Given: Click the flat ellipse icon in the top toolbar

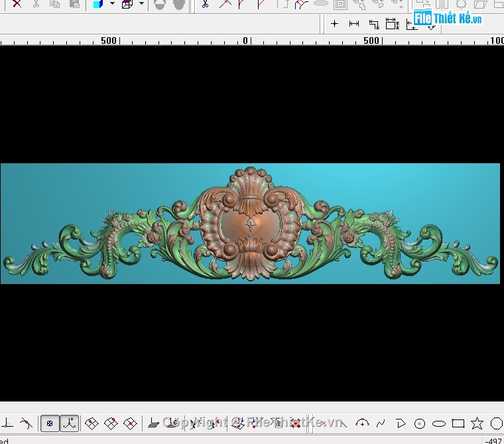Looking at the screenshot, I should tap(321, 3).
